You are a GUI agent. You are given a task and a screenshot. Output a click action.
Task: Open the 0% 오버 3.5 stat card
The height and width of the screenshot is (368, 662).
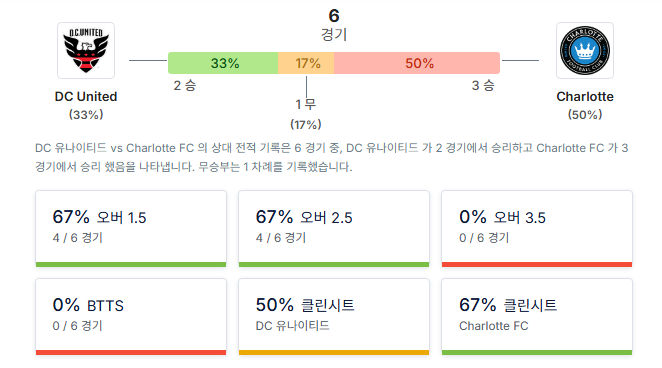[537, 229]
